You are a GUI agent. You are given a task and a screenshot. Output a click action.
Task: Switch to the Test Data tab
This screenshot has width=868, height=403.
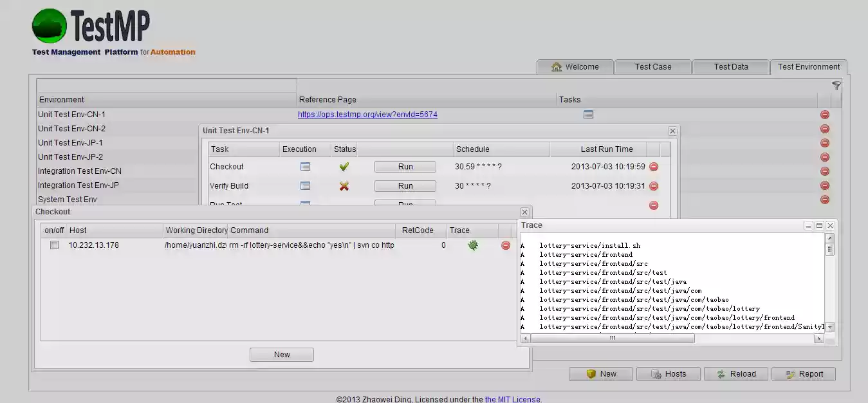pos(731,66)
